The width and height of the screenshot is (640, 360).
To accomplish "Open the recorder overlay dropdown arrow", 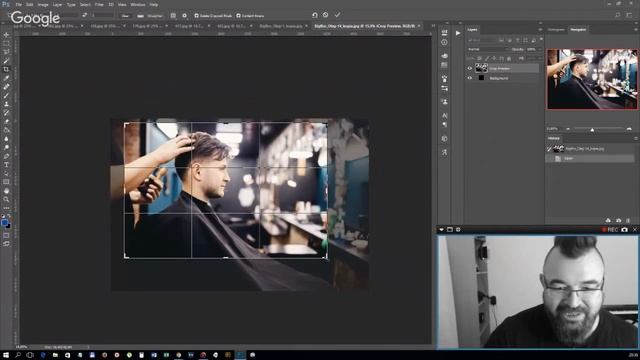I will (x=441, y=230).
